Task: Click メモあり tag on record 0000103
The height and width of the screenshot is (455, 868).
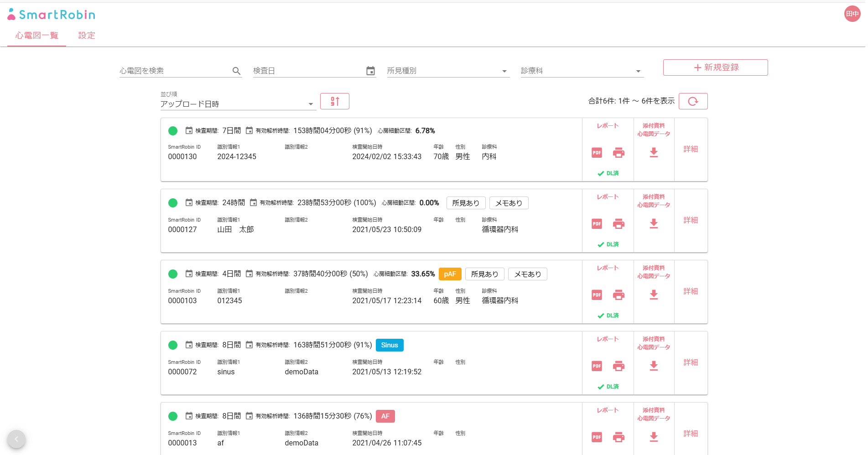Action: click(x=527, y=274)
